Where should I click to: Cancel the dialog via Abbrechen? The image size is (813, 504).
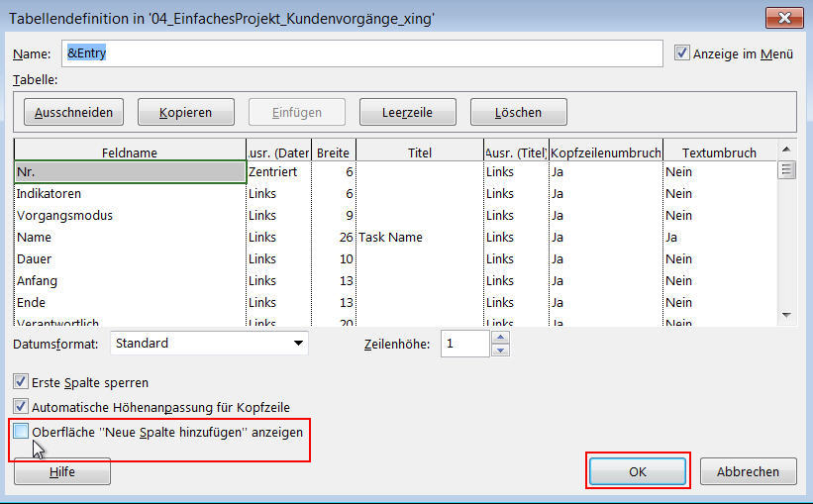click(748, 472)
